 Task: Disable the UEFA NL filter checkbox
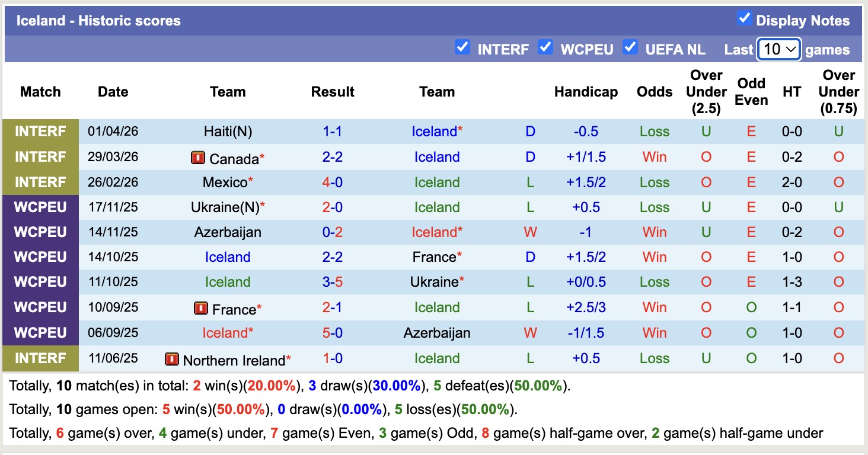630,47
